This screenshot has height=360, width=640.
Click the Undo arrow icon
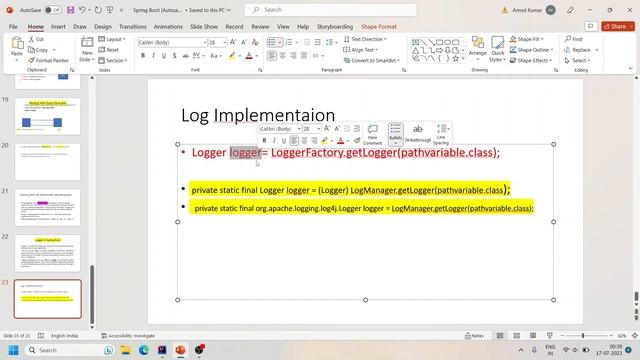click(82, 10)
